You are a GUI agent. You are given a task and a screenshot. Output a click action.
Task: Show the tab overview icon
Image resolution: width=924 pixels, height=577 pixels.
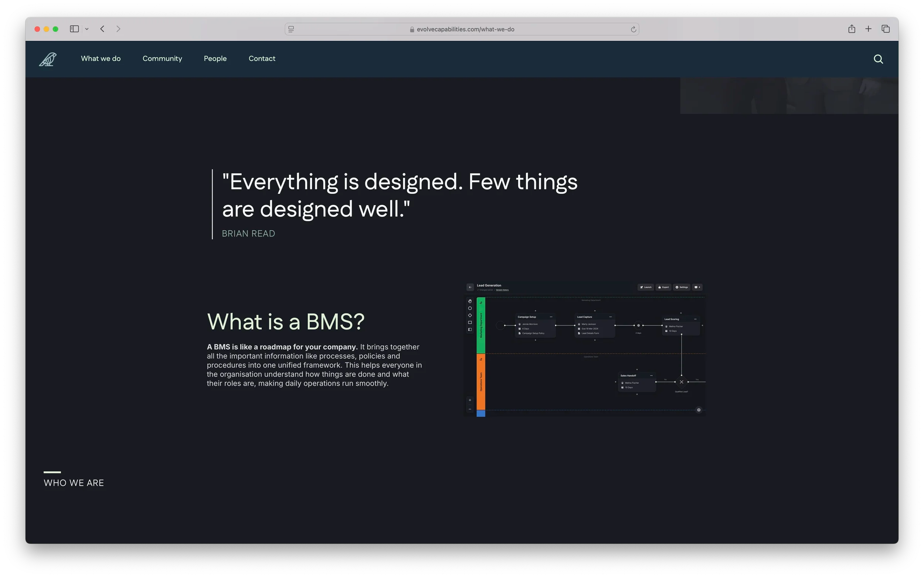[886, 29]
